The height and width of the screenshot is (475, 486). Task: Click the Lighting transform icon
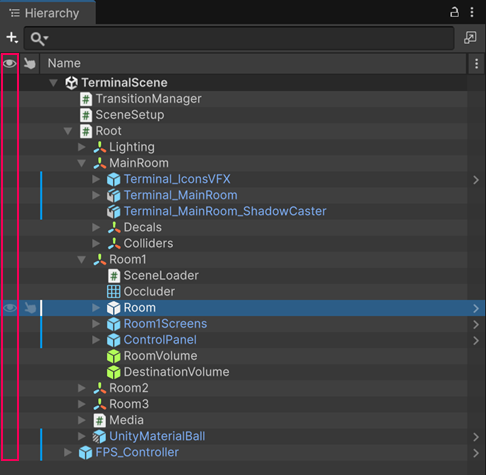point(100,147)
